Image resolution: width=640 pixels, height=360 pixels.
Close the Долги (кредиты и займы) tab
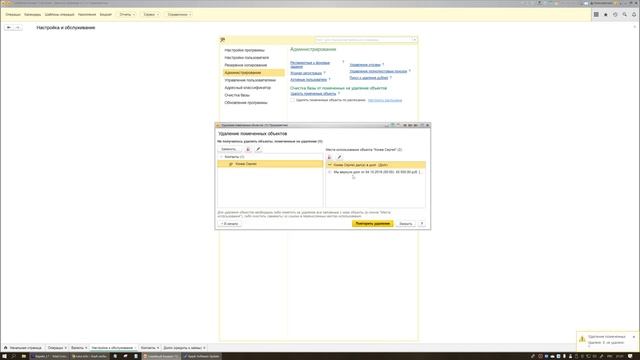(x=204, y=348)
